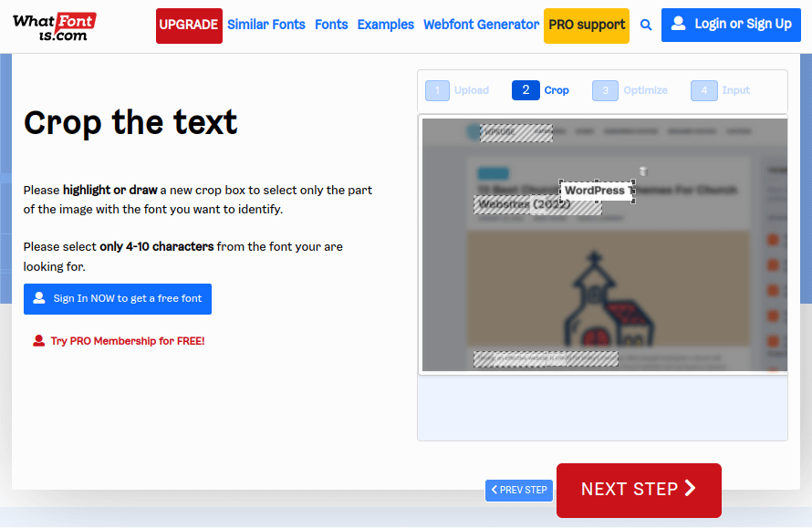Delete crop box using trash icon
This screenshot has width=812, height=528.
coord(643,171)
